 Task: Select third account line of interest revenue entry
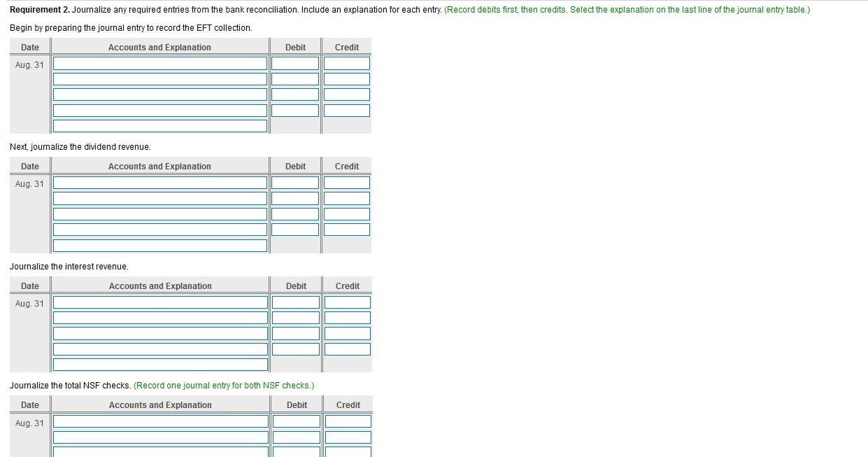161,333
